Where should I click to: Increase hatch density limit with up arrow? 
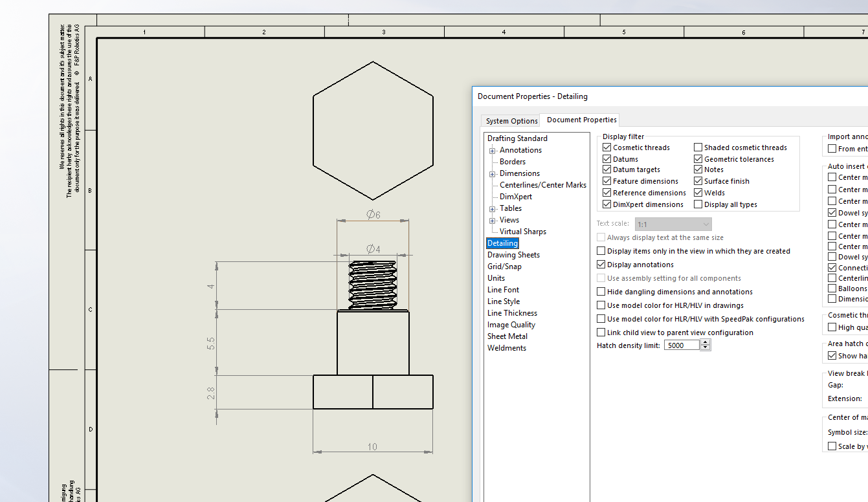(x=706, y=343)
